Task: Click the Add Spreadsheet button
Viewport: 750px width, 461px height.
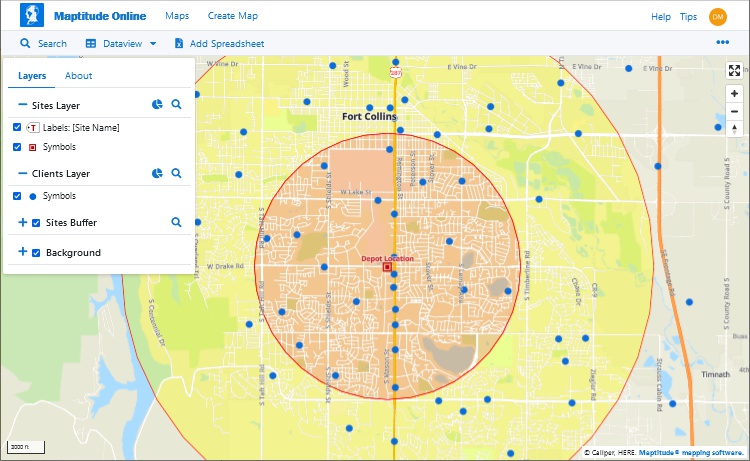Action: 218,44
